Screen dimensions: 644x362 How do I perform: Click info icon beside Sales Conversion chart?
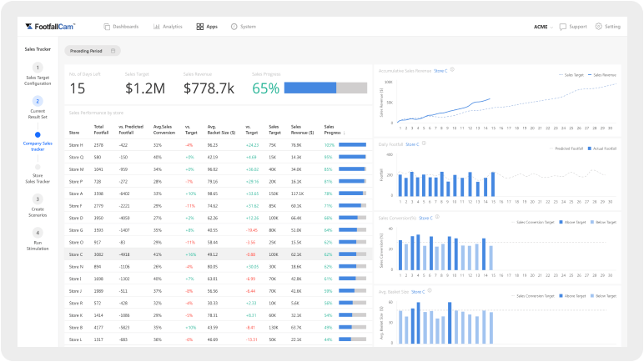tap(437, 217)
